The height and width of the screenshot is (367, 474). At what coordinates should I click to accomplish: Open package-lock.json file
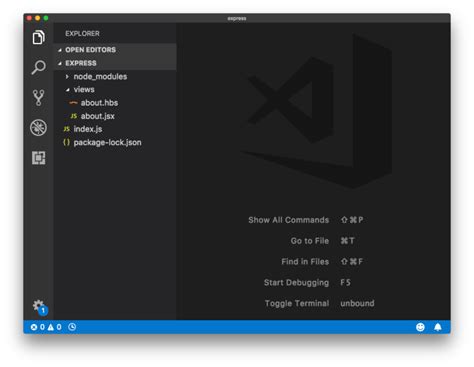click(107, 142)
